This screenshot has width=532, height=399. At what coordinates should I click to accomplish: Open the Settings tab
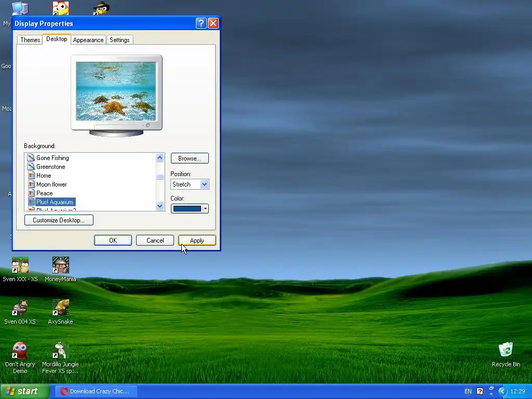tap(119, 39)
